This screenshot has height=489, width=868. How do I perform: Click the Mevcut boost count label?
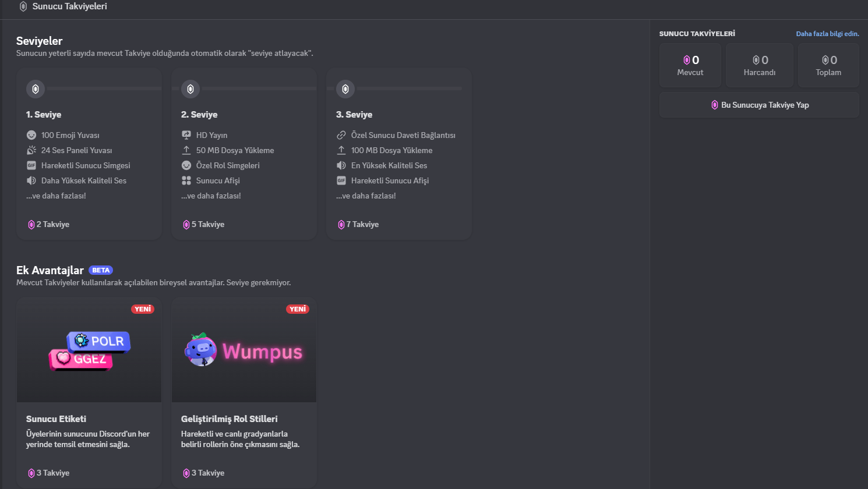click(690, 73)
